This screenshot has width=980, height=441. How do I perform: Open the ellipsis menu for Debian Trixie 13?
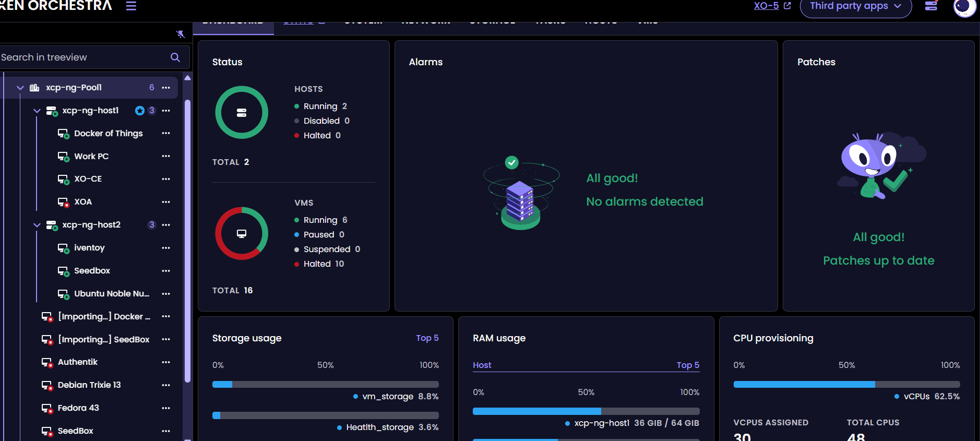click(166, 385)
